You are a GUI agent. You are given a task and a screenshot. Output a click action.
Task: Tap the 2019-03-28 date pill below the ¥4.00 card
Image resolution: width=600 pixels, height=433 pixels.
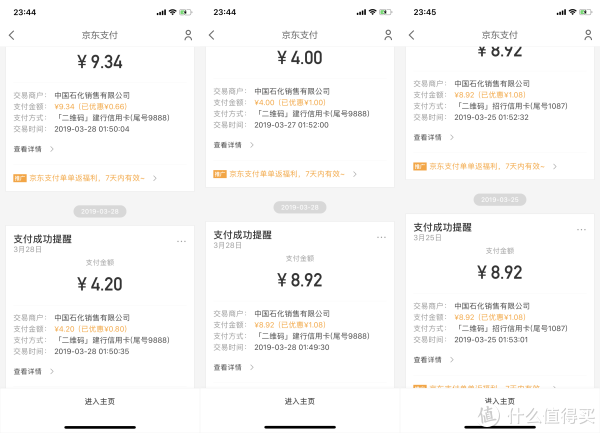point(300,207)
